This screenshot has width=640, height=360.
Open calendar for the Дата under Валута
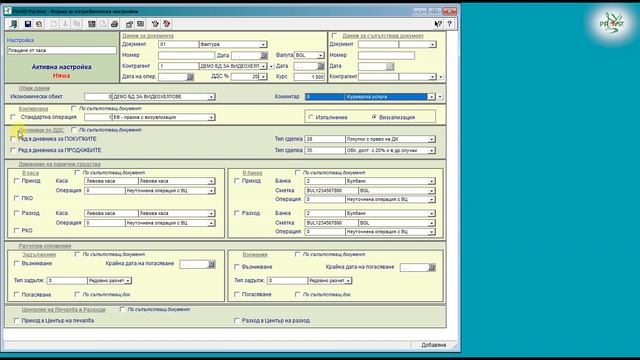[321, 66]
